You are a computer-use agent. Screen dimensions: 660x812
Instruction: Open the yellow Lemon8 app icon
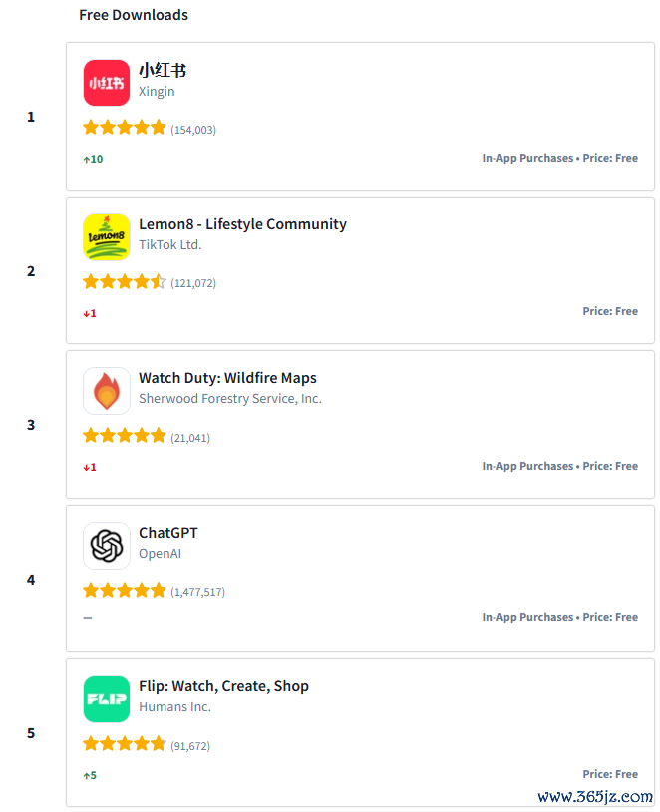point(106,237)
